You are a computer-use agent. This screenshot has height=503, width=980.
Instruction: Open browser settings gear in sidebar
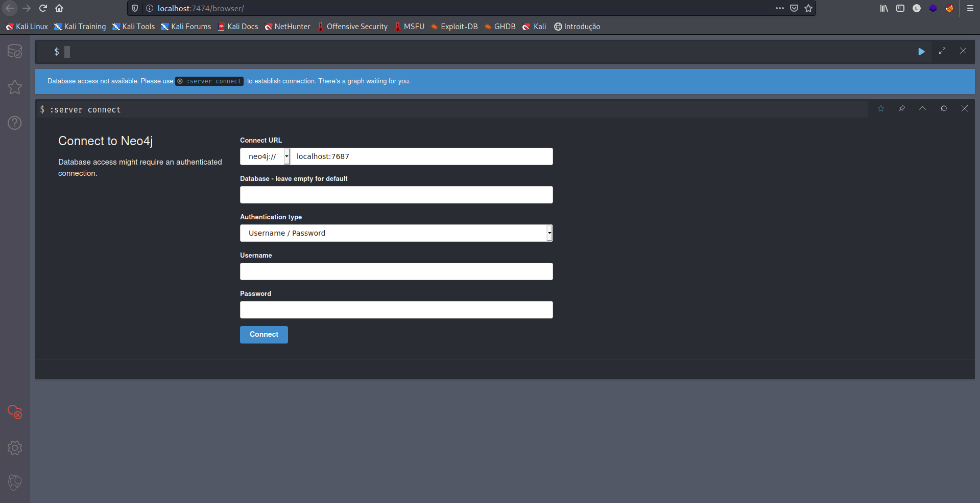click(x=15, y=448)
